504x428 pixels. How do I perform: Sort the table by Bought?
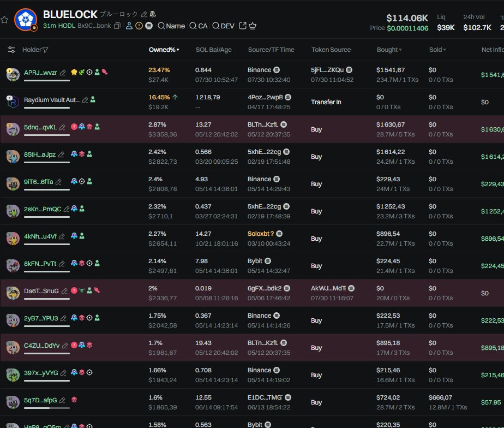(389, 50)
